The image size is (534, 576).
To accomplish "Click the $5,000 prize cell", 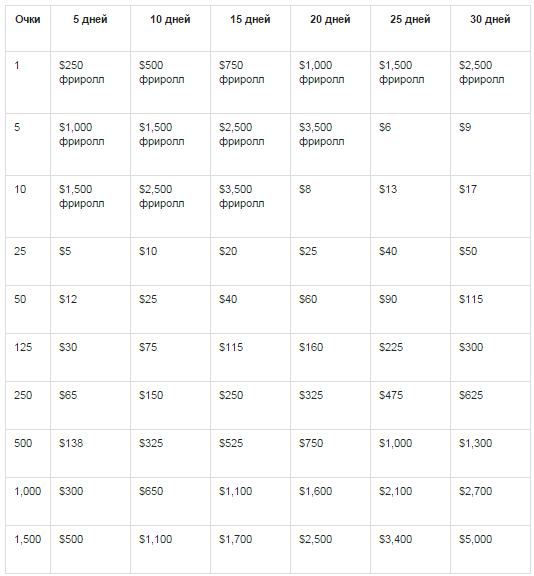I will click(x=490, y=549).
